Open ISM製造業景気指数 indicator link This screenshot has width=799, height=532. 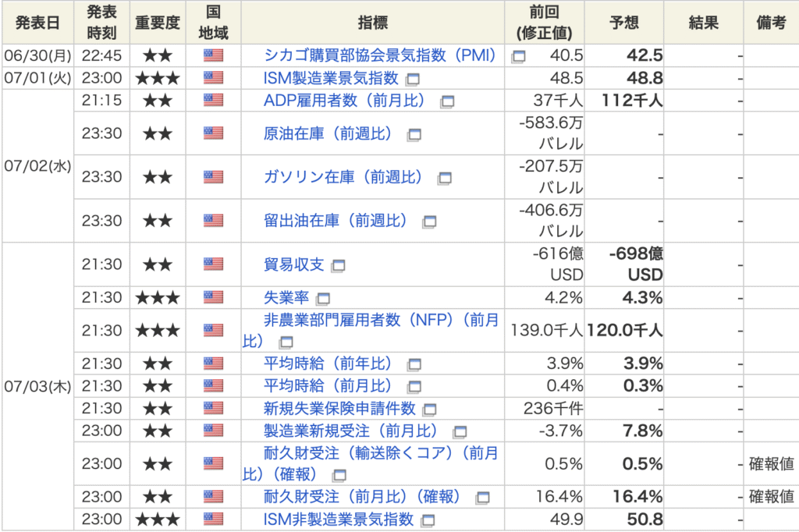pos(331,78)
